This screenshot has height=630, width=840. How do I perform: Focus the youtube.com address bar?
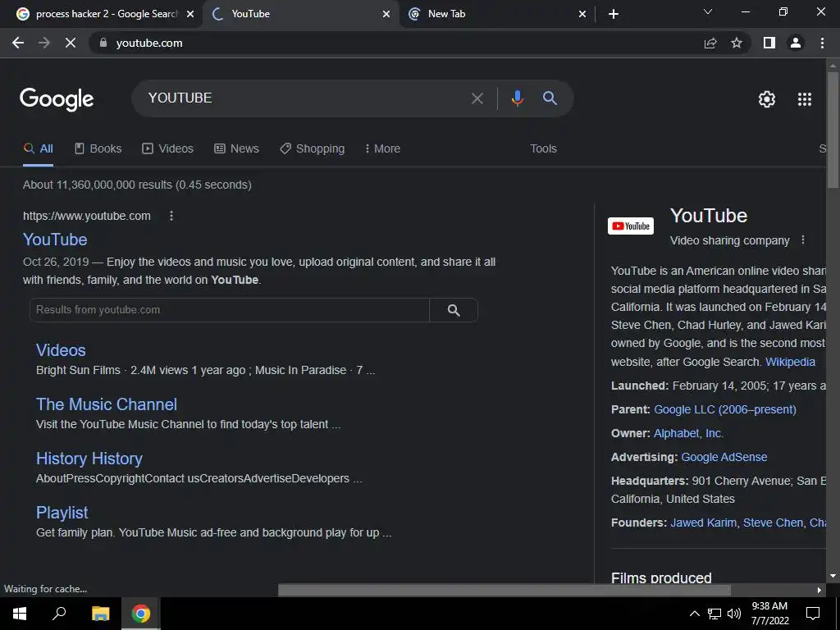pyautogui.click(x=396, y=43)
